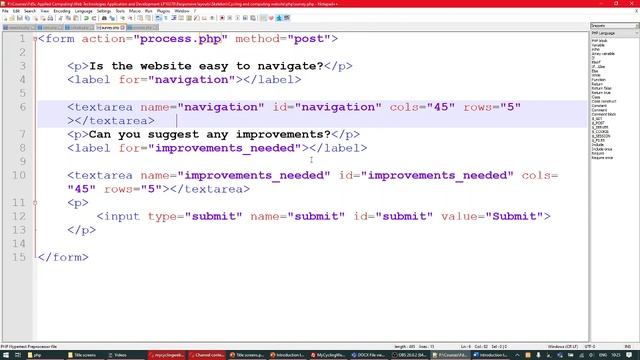The width and height of the screenshot is (640, 360).
Task: Open Replace from the toolbar icon
Action: pos(112,18)
